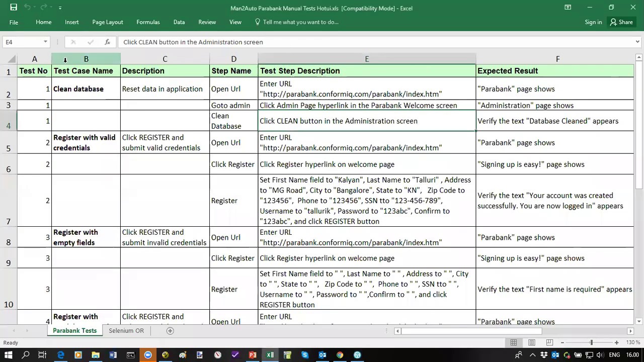The image size is (644, 362).
Task: Select row 7 header
Action: [9, 201]
